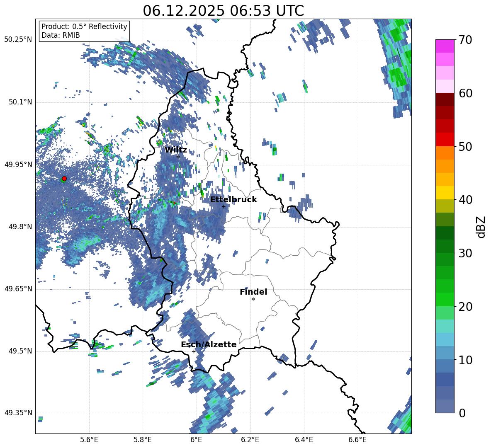Click the Ettelbruck station cross marker
This screenshot has width=491, height=448.
224,206
